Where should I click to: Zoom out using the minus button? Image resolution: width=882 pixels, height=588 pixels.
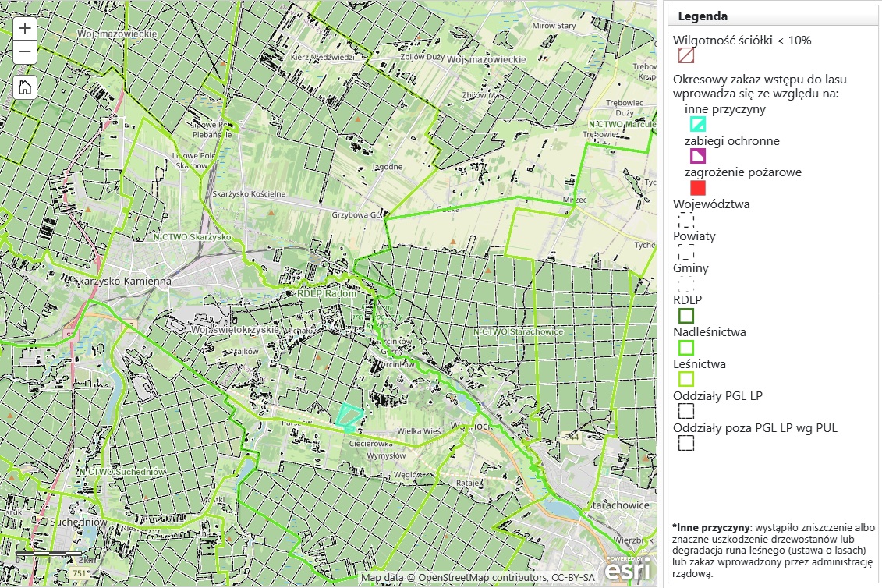[x=25, y=52]
